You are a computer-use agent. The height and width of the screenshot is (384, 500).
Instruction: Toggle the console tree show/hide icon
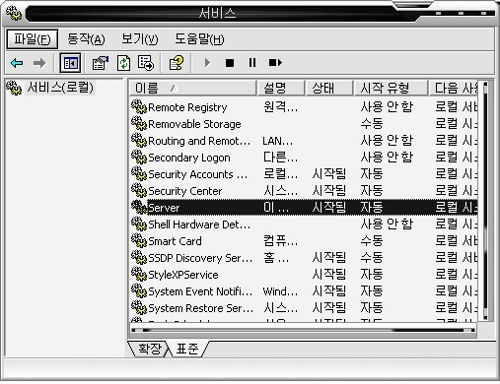pos(70,63)
